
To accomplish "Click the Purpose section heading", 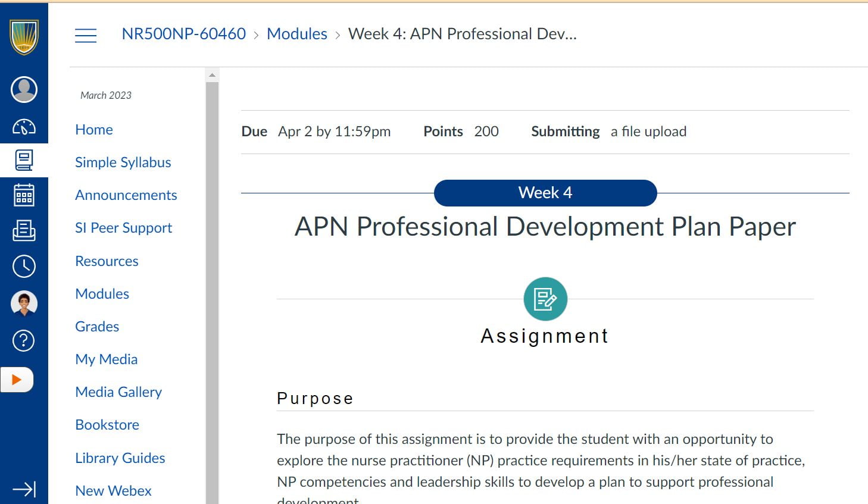I will 316,398.
